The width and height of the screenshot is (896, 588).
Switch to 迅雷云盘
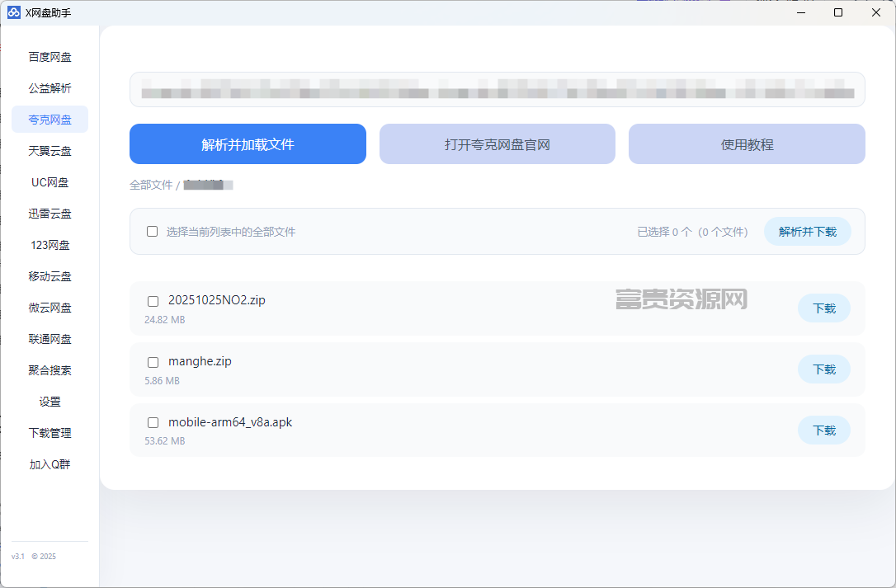click(x=50, y=214)
